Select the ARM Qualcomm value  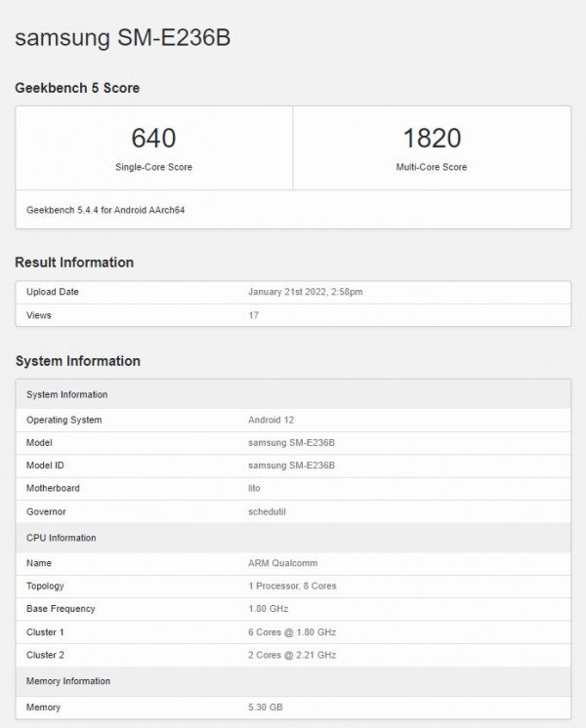(282, 563)
